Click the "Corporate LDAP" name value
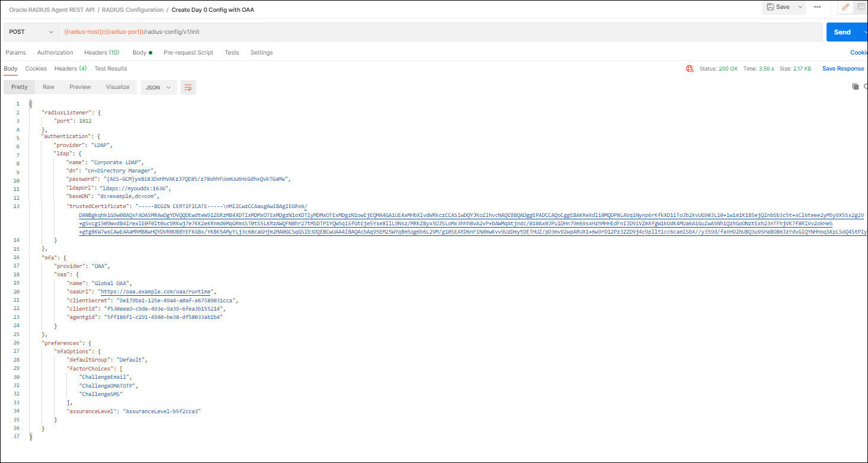868x463 pixels. coord(117,162)
